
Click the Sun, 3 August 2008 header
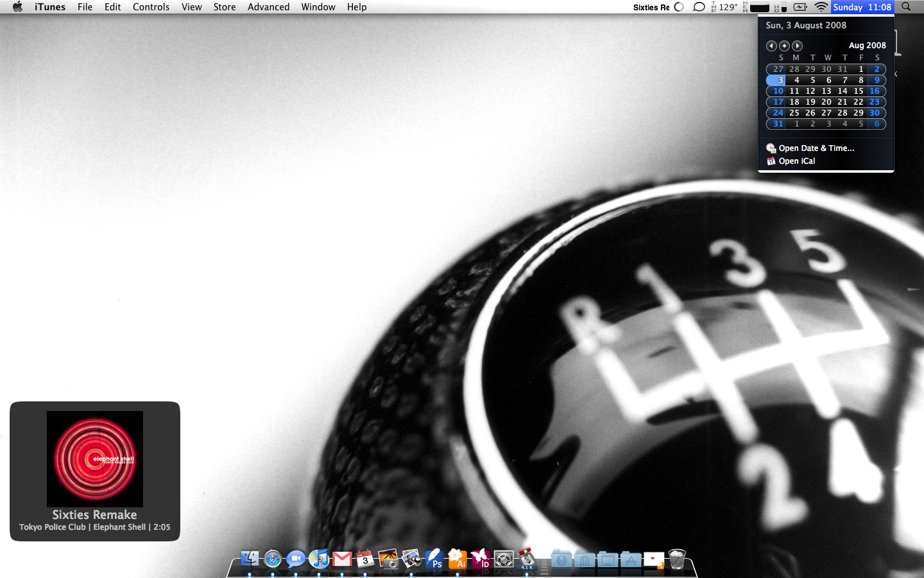tap(806, 26)
